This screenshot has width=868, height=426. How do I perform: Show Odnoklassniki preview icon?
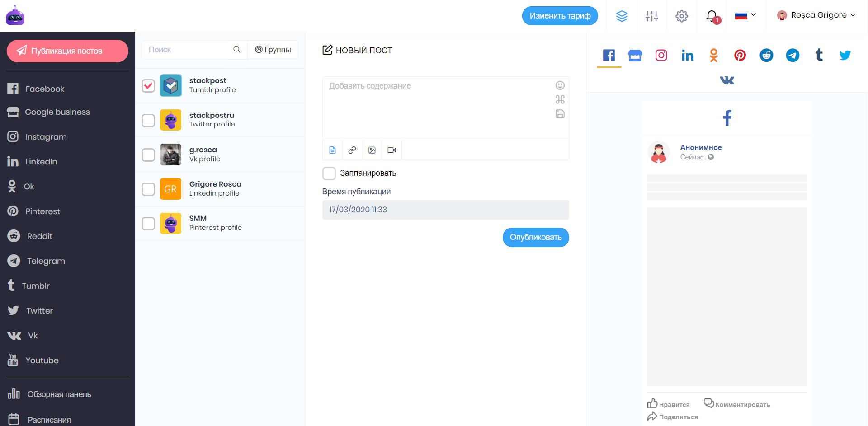click(714, 56)
